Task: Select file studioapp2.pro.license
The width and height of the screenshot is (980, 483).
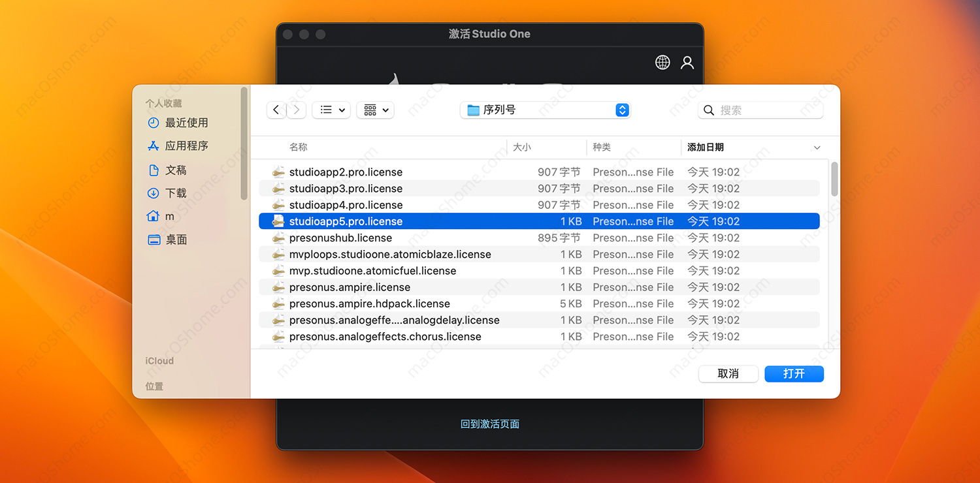Action: pyautogui.click(x=539, y=172)
